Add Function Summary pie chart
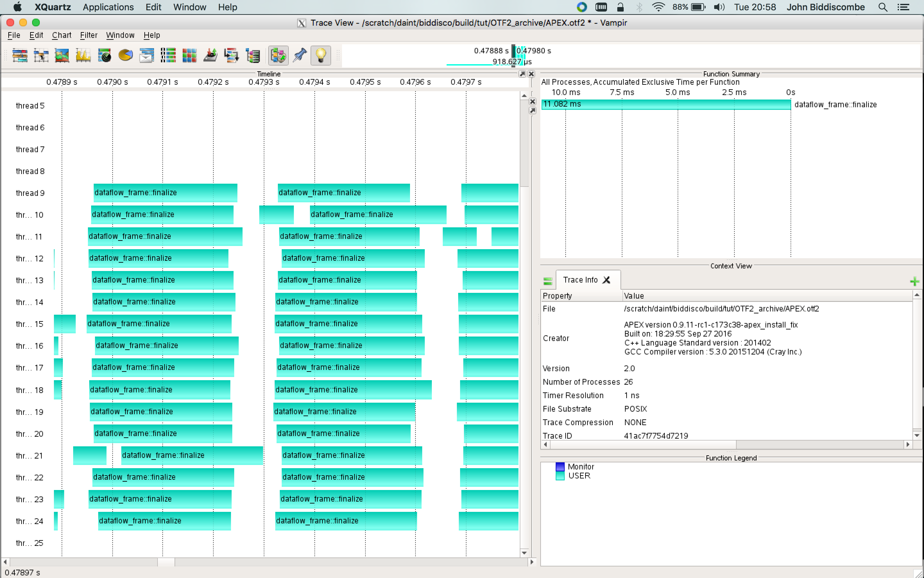 click(126, 56)
